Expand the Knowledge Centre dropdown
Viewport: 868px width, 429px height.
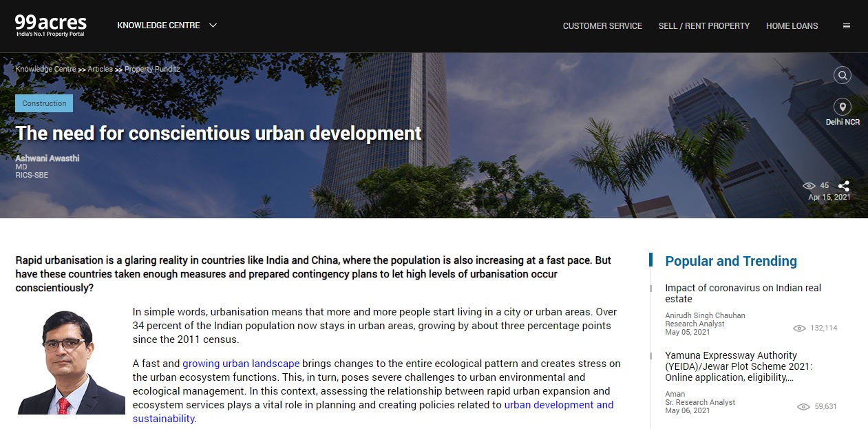[x=165, y=25]
